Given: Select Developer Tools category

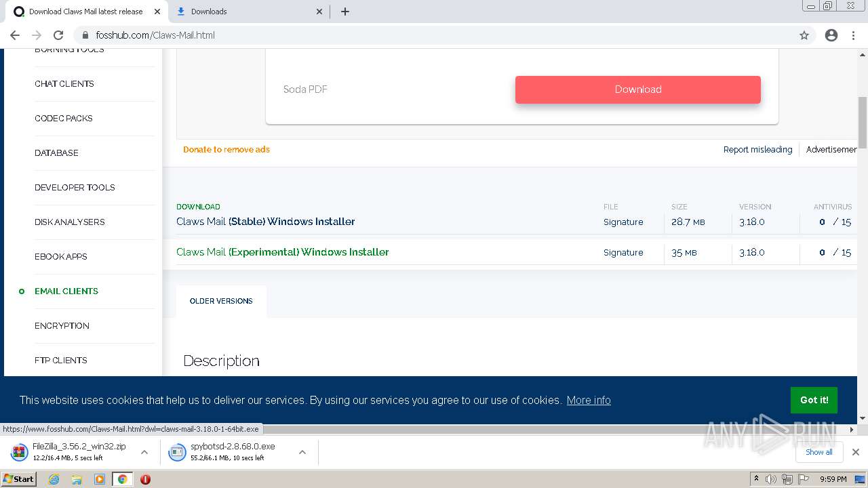Looking at the screenshot, I should click(x=75, y=188).
